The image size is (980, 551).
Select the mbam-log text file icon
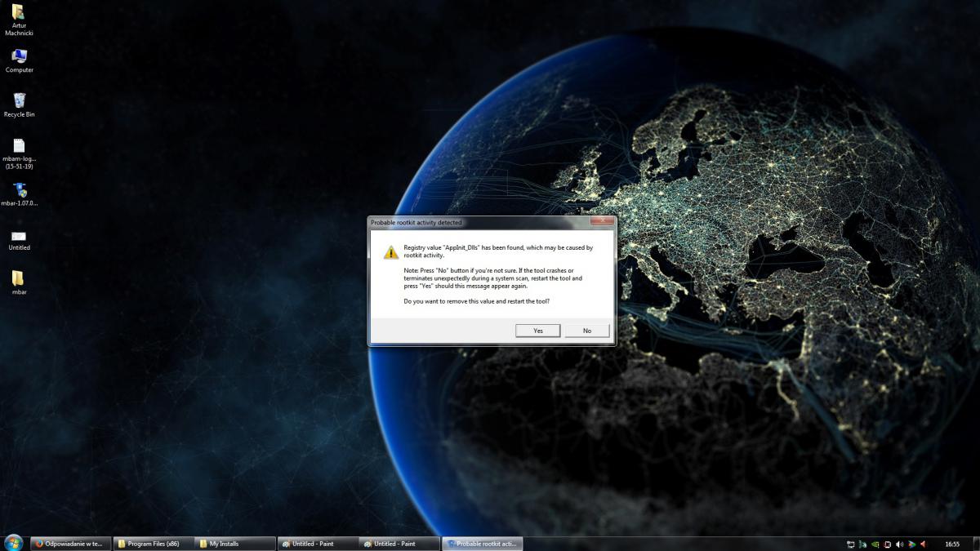tap(19, 153)
